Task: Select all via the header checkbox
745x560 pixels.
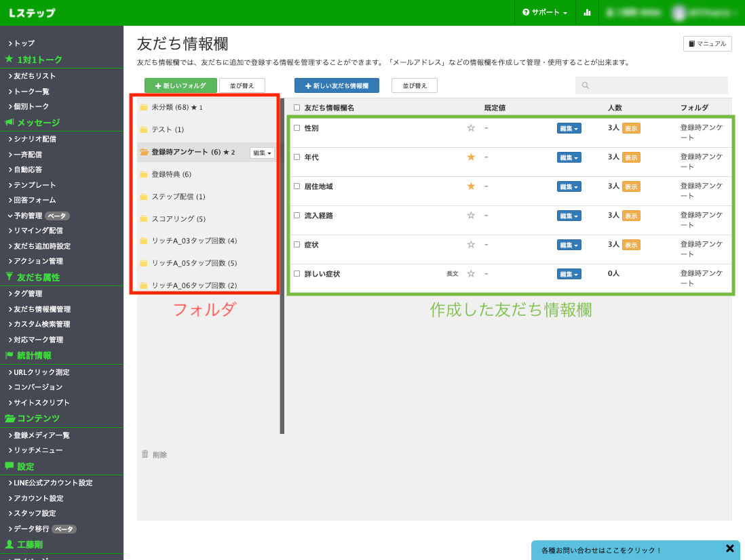Action: [x=297, y=107]
